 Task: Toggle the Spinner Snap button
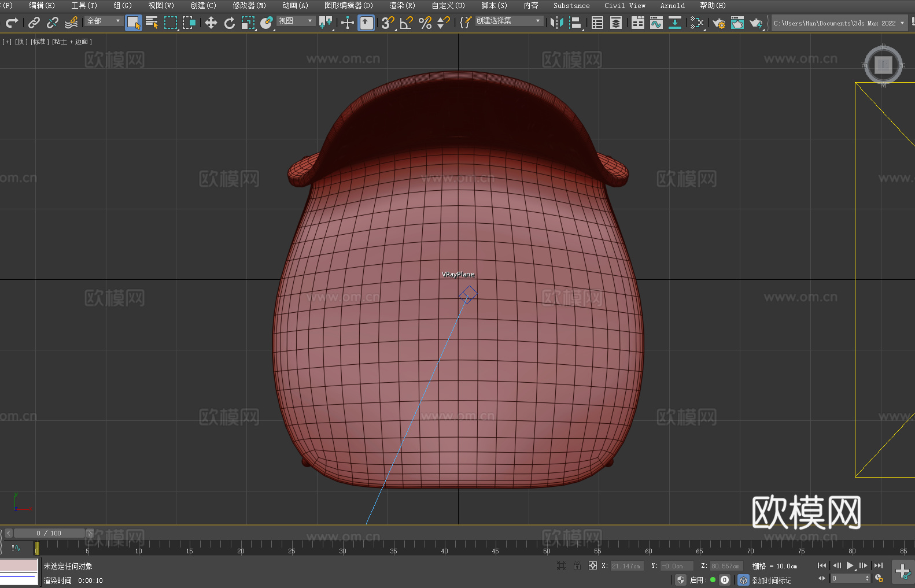444,23
